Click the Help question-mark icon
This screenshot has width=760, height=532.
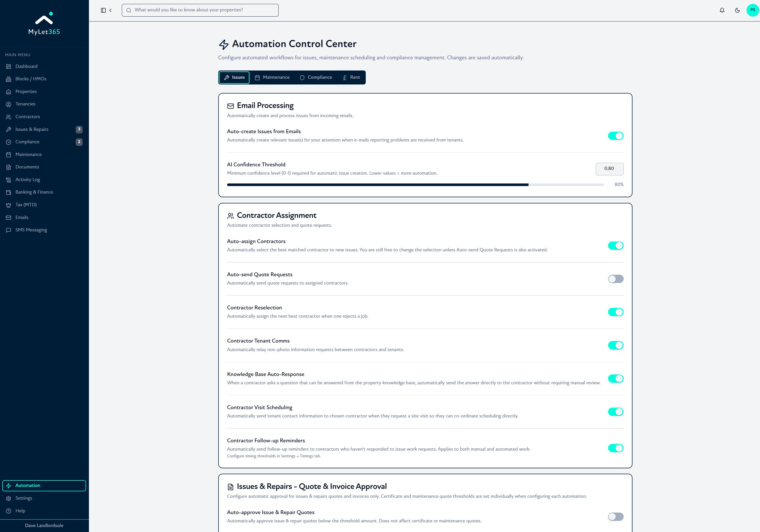point(9,511)
